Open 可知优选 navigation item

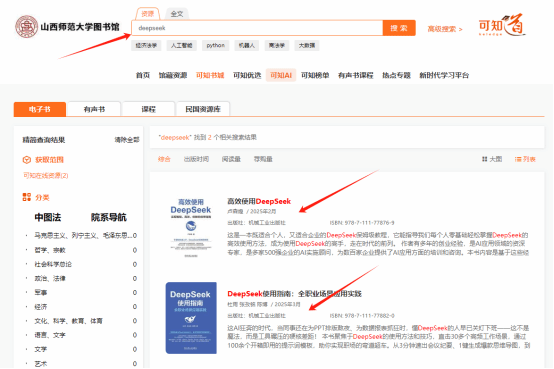tap(247, 75)
